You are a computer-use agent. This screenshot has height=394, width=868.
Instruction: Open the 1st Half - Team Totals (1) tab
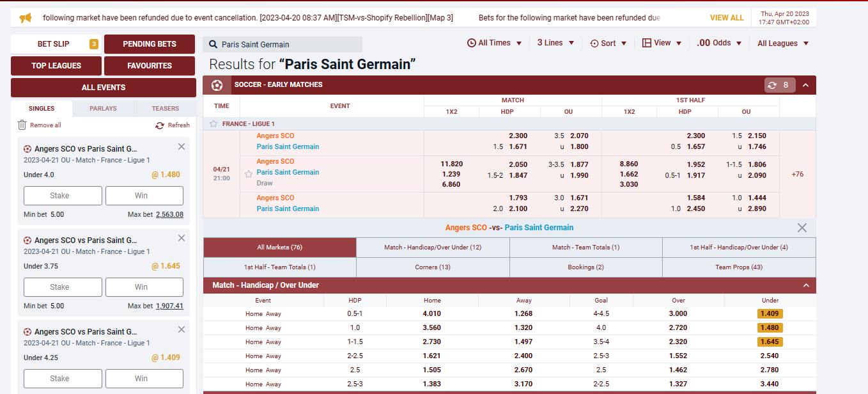(x=280, y=267)
